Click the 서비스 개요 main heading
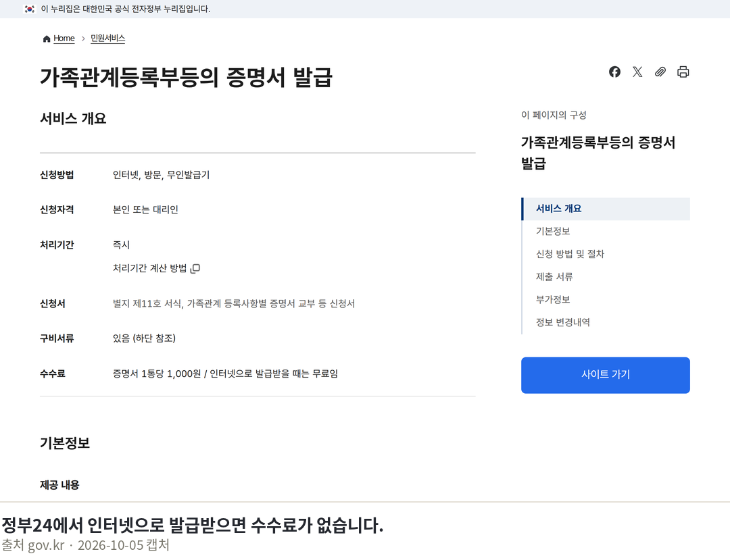730x560 pixels. click(73, 119)
